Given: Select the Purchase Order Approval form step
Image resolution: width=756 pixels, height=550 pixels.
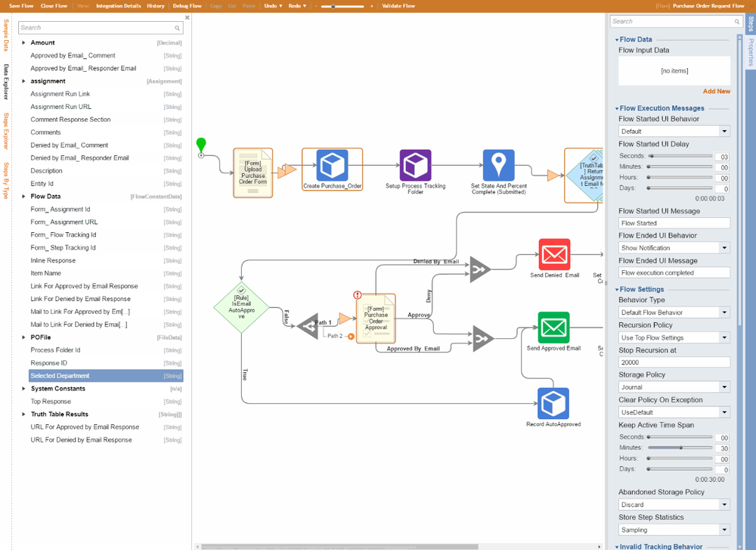Looking at the screenshot, I should pos(376,318).
